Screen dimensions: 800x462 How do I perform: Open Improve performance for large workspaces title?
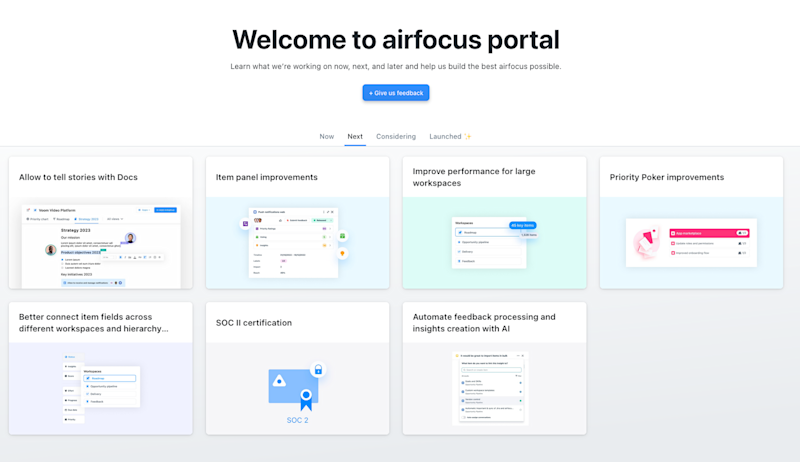tap(474, 177)
